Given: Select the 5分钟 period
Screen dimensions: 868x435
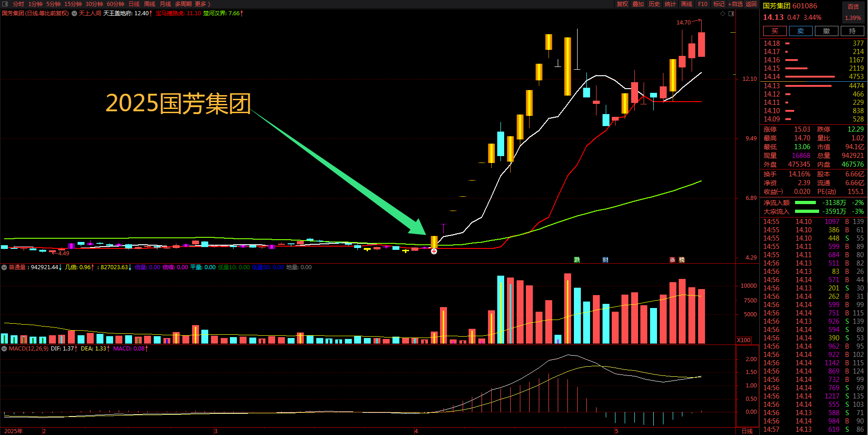Looking at the screenshot, I should pos(53,4).
